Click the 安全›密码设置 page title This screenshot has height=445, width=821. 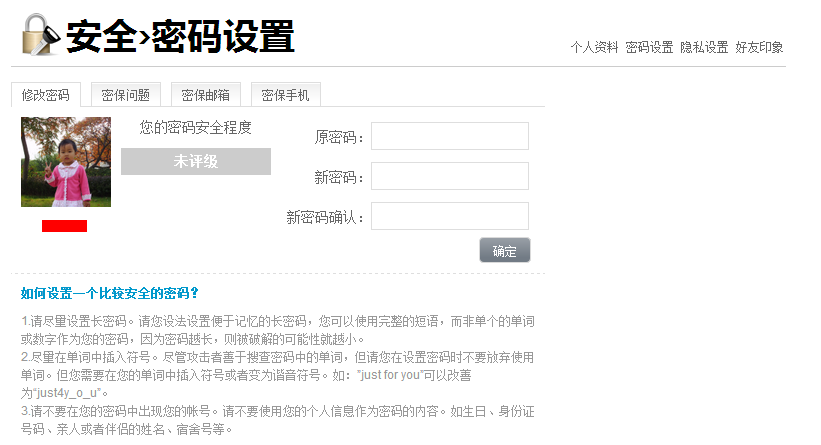(181, 36)
